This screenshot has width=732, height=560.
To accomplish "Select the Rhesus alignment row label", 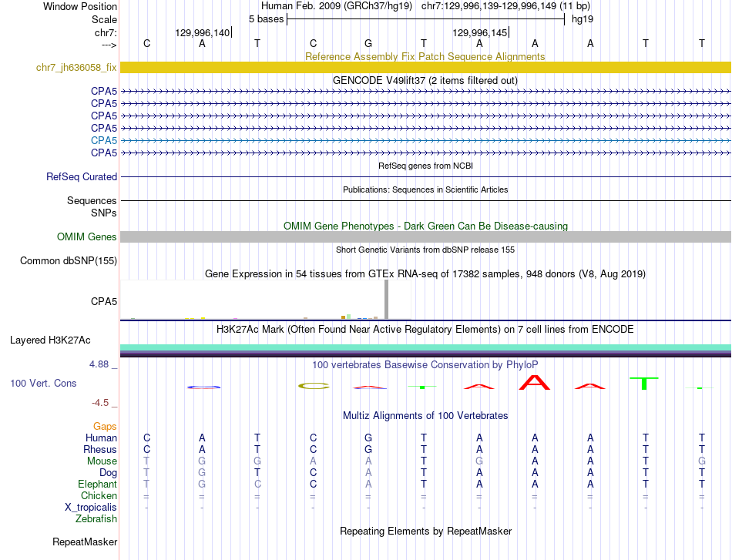I will pyautogui.click(x=100, y=449).
